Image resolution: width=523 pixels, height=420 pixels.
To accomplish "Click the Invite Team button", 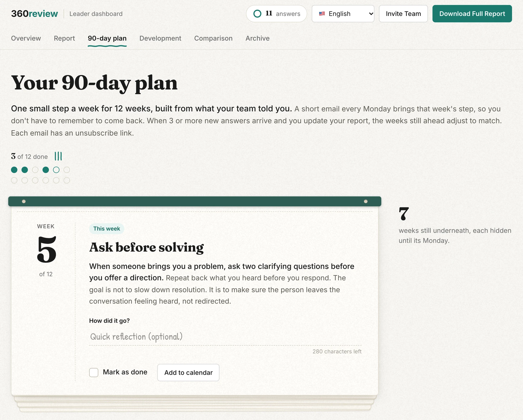I will pos(403,14).
